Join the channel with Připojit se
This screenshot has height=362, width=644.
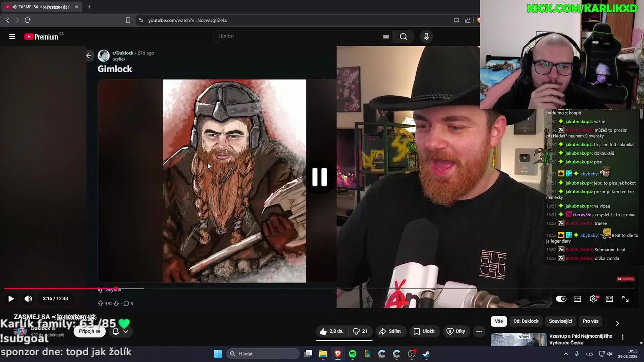click(90, 331)
